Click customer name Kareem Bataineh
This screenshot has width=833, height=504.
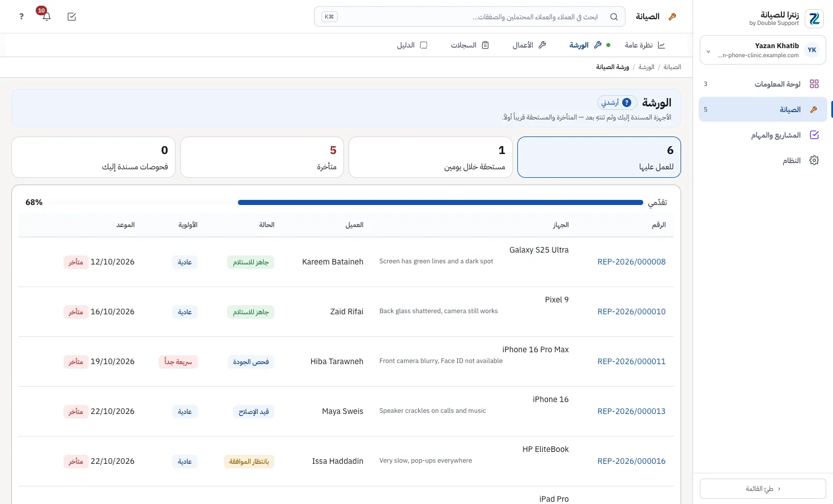tap(333, 262)
